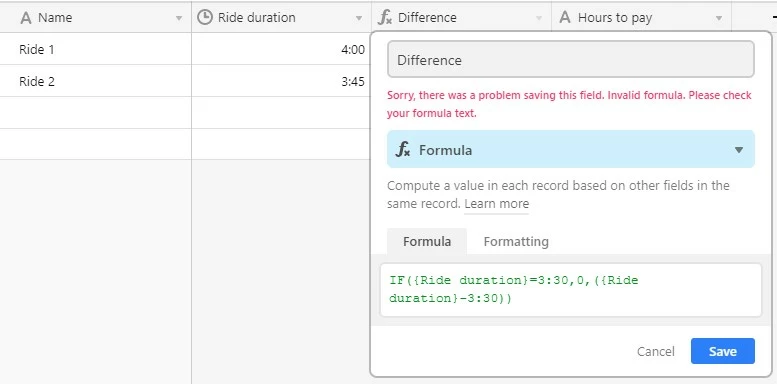Open the Name column dropdown arrow
The width and height of the screenshot is (777, 384).
coord(179,19)
